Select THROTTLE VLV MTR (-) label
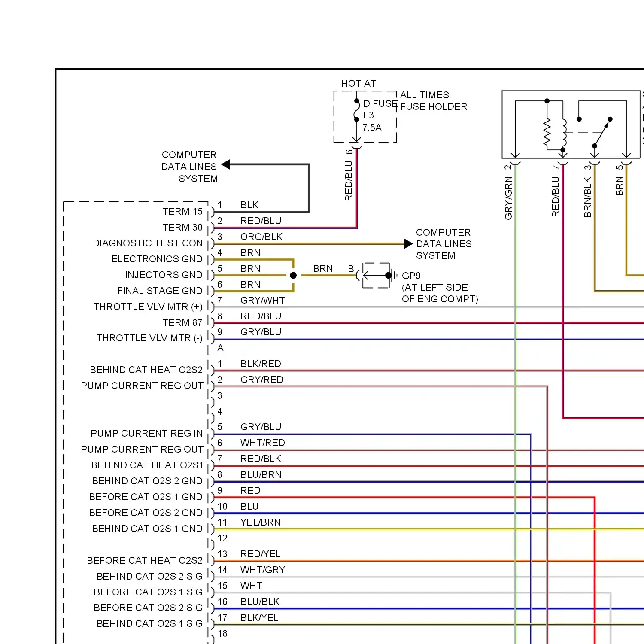 (149, 338)
